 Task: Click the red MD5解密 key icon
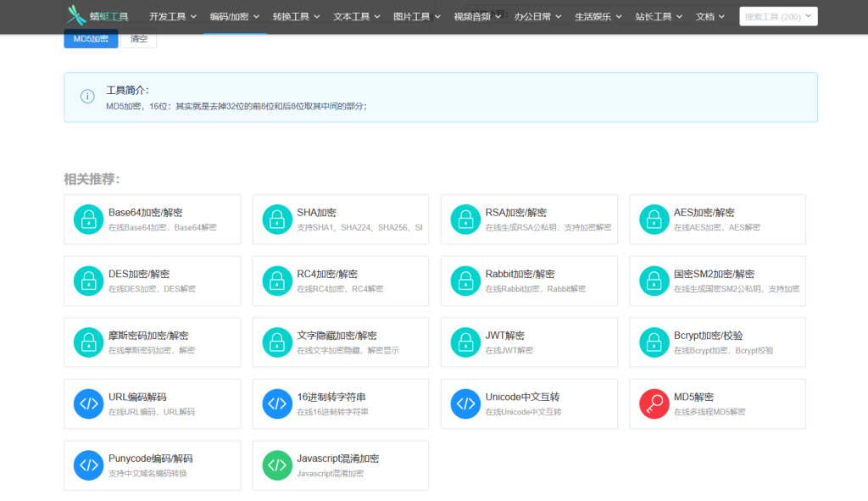click(x=654, y=404)
